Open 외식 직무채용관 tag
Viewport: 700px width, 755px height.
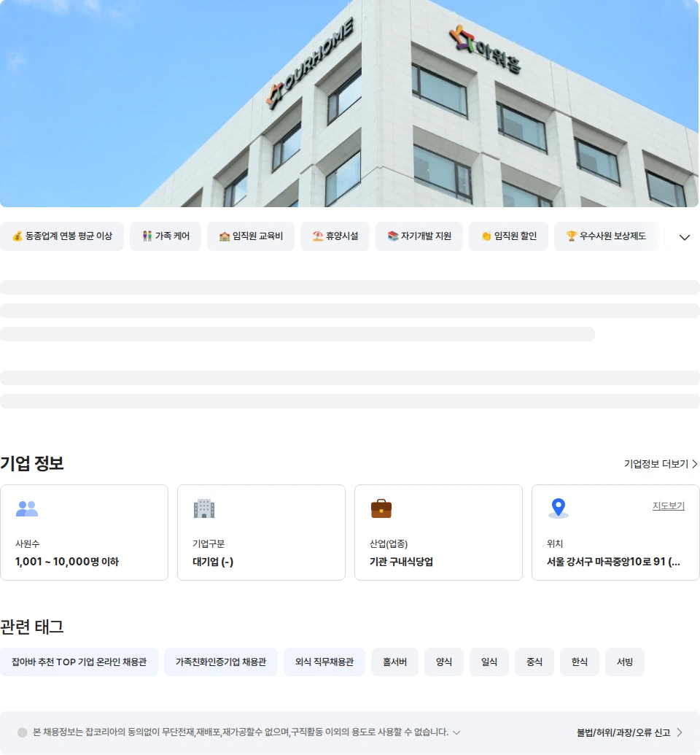324,662
